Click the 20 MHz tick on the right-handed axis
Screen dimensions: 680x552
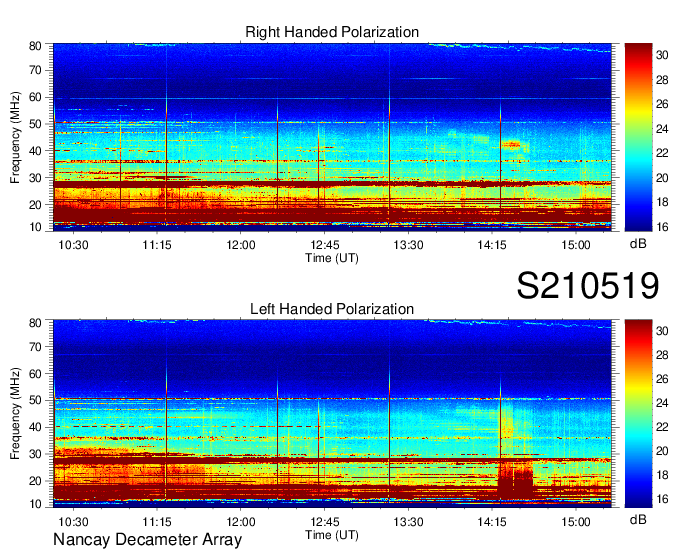pos(35,205)
